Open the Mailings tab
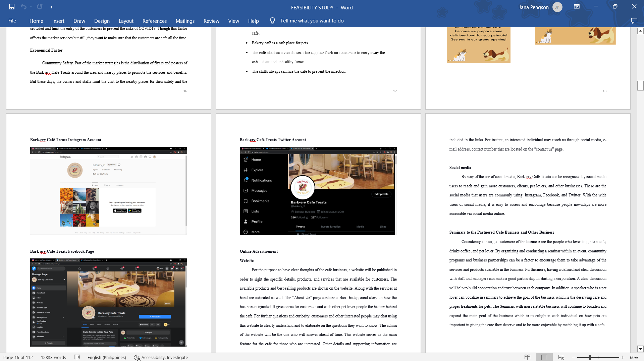Screen dimensions: 644x362 (185, 21)
